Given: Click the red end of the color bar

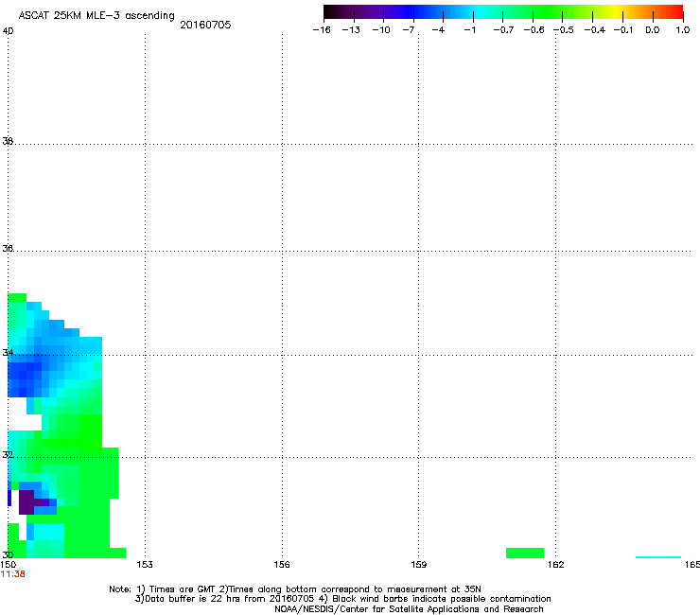Looking at the screenshot, I should (676, 12).
